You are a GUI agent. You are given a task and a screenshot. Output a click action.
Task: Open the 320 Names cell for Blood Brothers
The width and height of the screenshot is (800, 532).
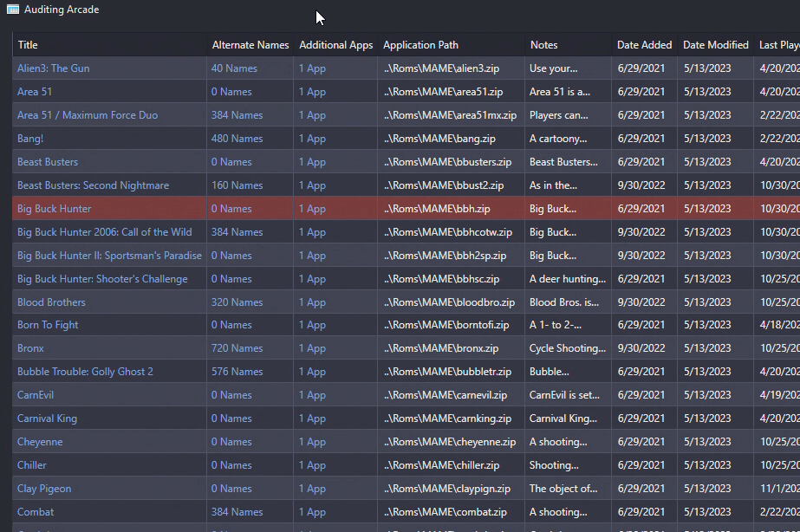(x=237, y=302)
